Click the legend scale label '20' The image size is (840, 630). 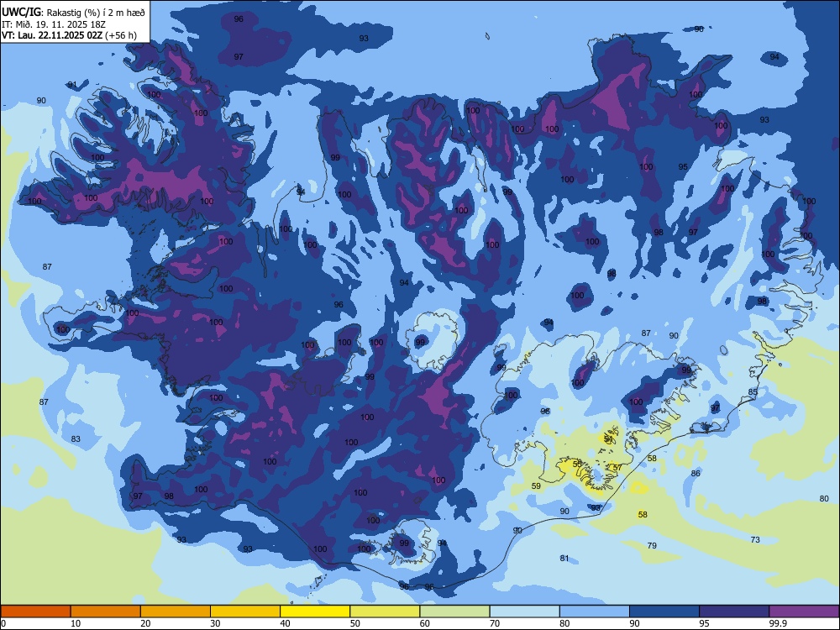(x=145, y=623)
